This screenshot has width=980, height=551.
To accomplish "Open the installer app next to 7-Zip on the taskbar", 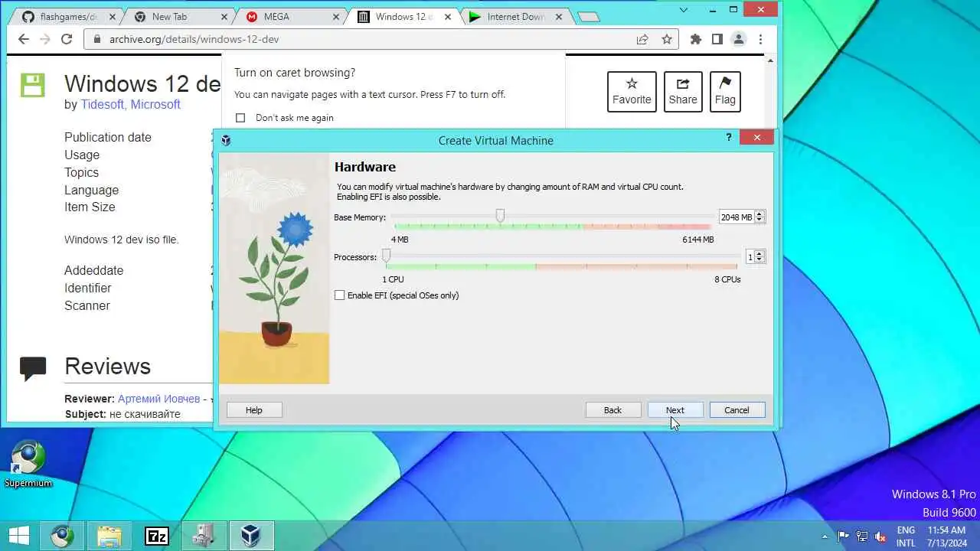I will coord(204,536).
